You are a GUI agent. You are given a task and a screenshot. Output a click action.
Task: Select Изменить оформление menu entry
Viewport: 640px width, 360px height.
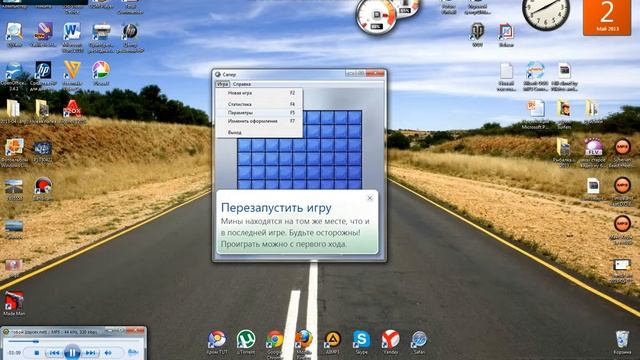260,121
